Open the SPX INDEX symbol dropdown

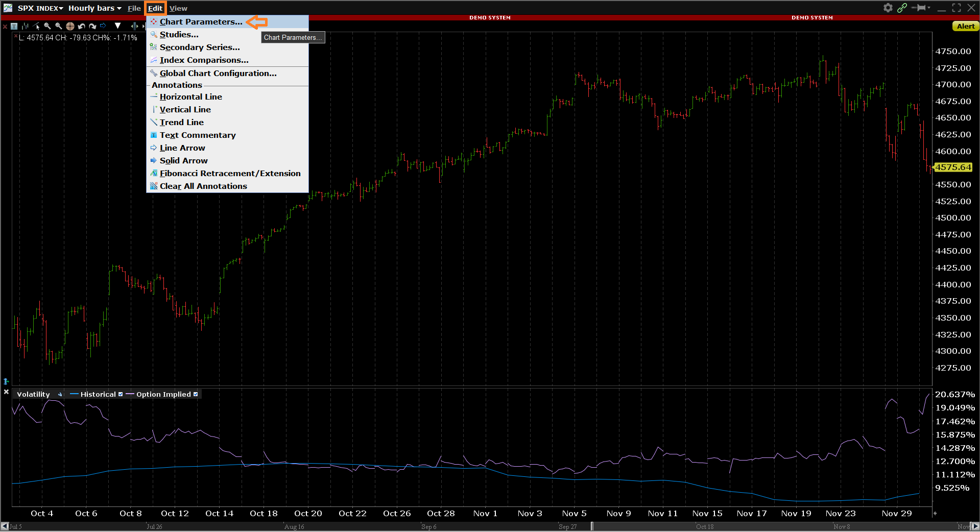40,8
